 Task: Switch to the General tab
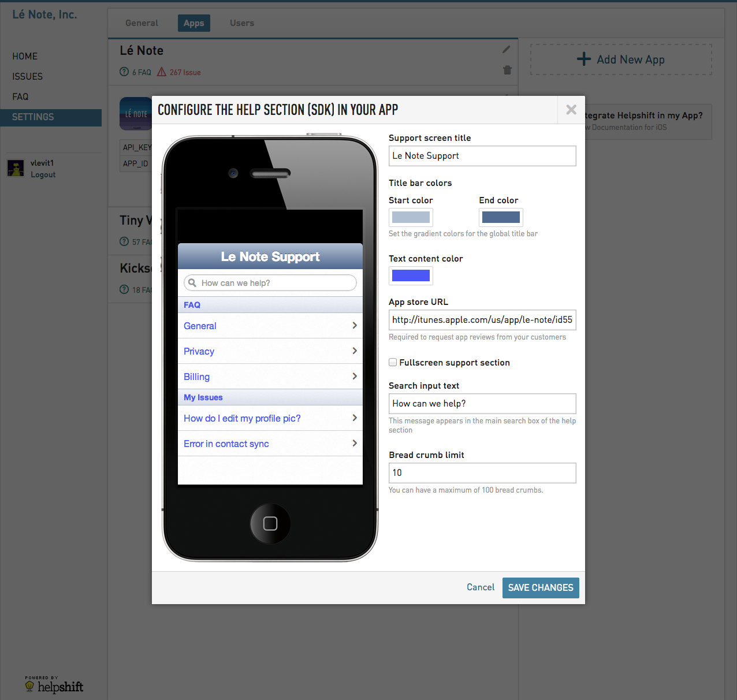tap(142, 23)
